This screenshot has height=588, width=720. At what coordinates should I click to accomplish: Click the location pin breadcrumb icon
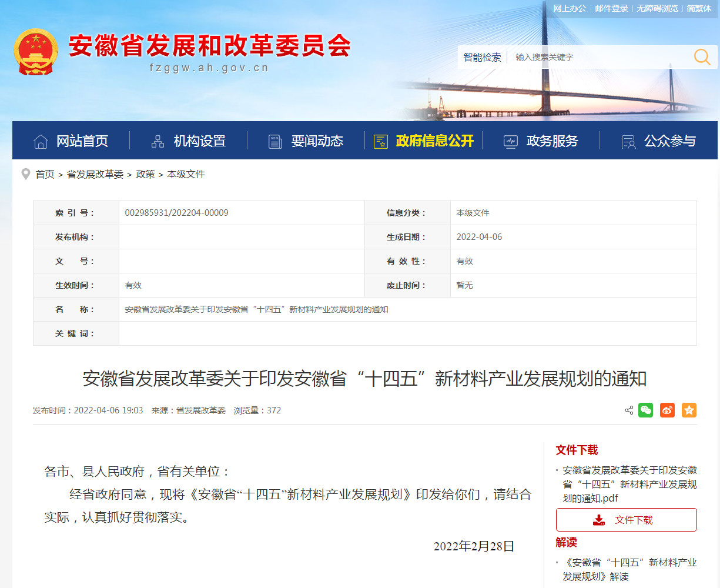point(25,174)
